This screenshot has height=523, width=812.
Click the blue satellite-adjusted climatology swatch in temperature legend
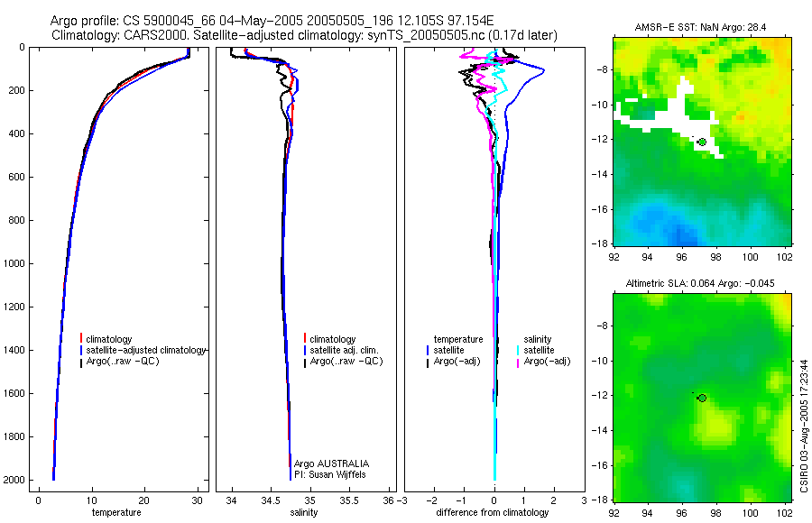coord(81,350)
